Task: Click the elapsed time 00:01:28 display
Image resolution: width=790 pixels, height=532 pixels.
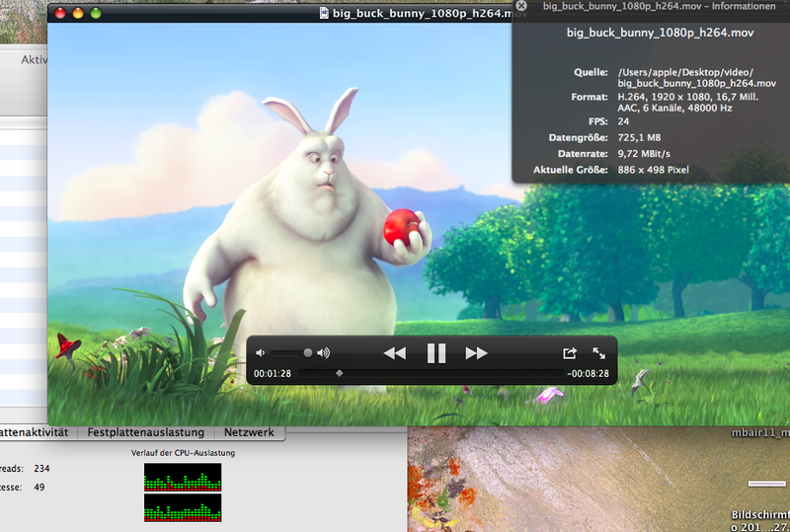Action: tap(272, 374)
